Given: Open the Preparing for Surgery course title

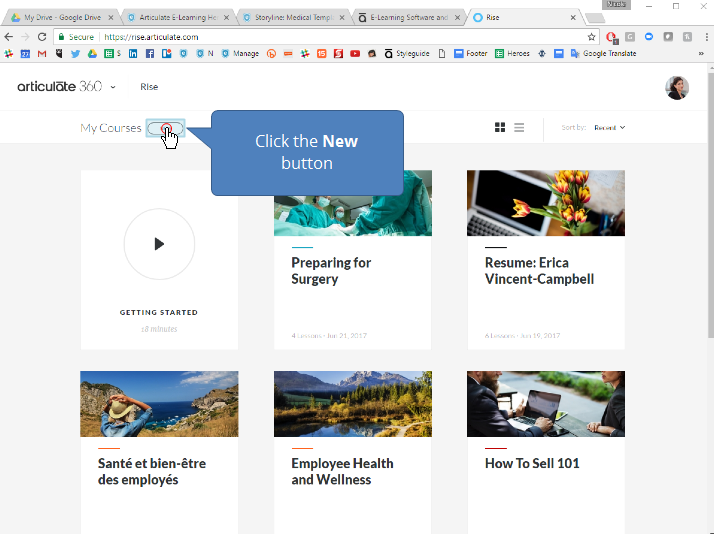Looking at the screenshot, I should point(331,270).
